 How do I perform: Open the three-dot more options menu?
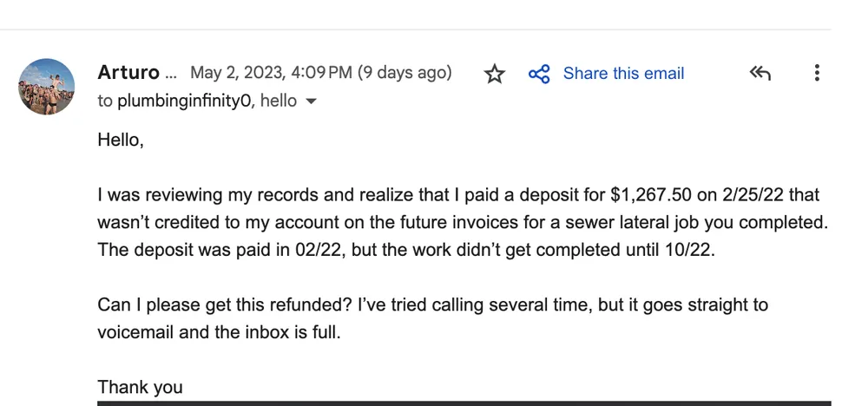click(817, 73)
